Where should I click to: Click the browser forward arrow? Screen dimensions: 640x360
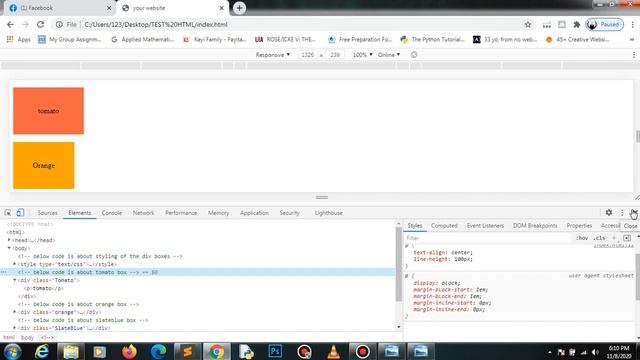pyautogui.click(x=25, y=24)
